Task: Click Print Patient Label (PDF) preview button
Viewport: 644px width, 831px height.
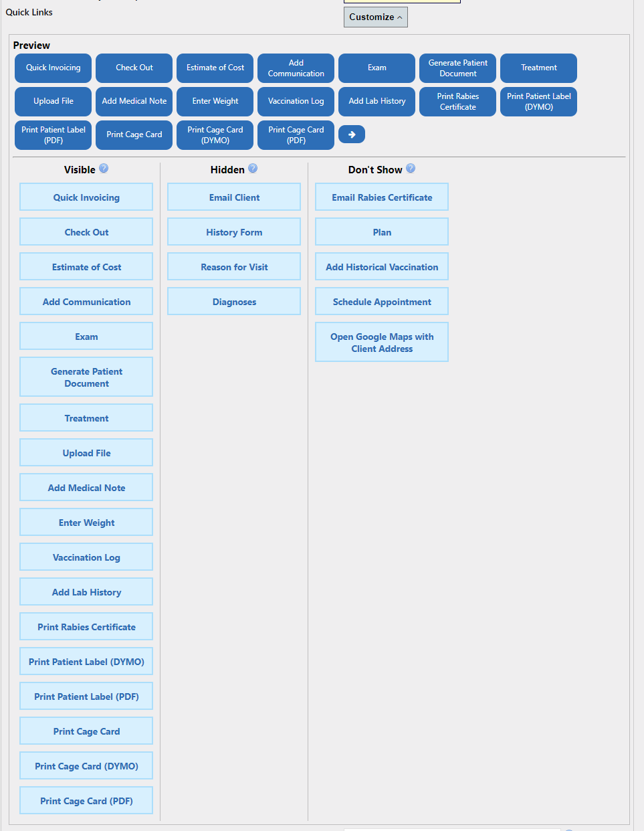Action: (x=53, y=135)
